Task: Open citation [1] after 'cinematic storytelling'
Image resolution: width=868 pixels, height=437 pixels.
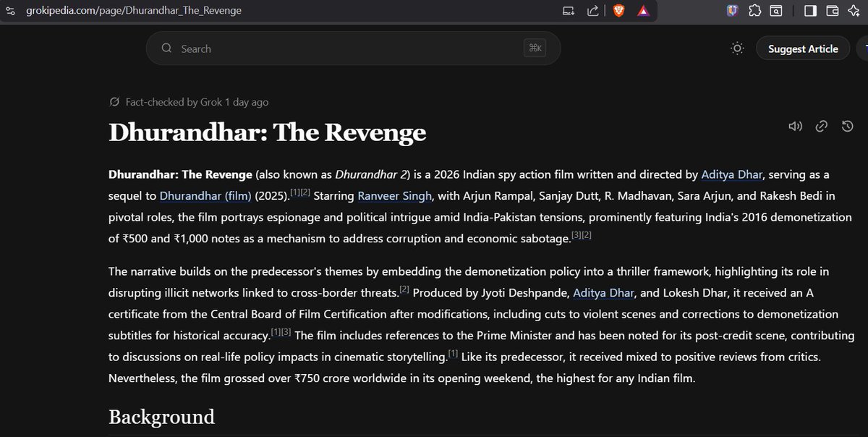Action: 453,354
